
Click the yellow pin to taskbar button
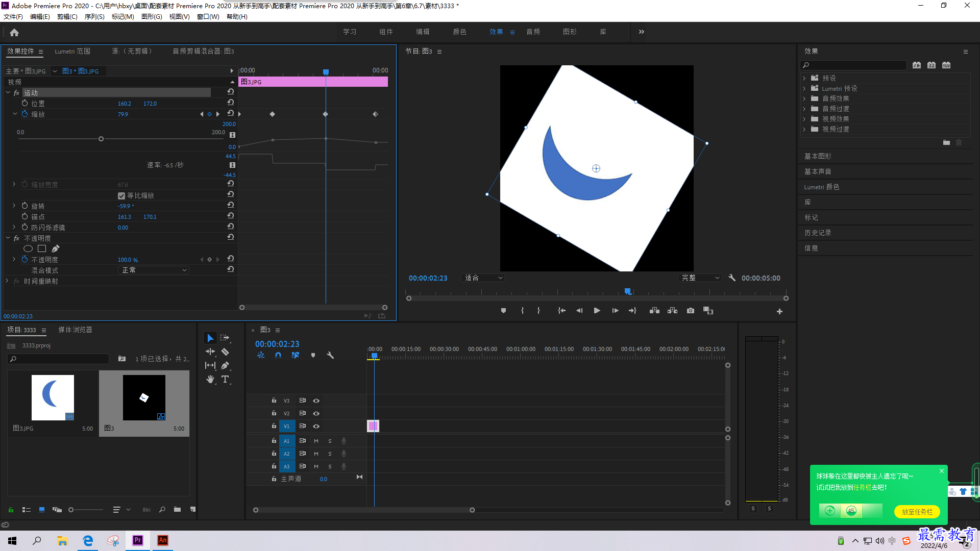click(x=917, y=511)
